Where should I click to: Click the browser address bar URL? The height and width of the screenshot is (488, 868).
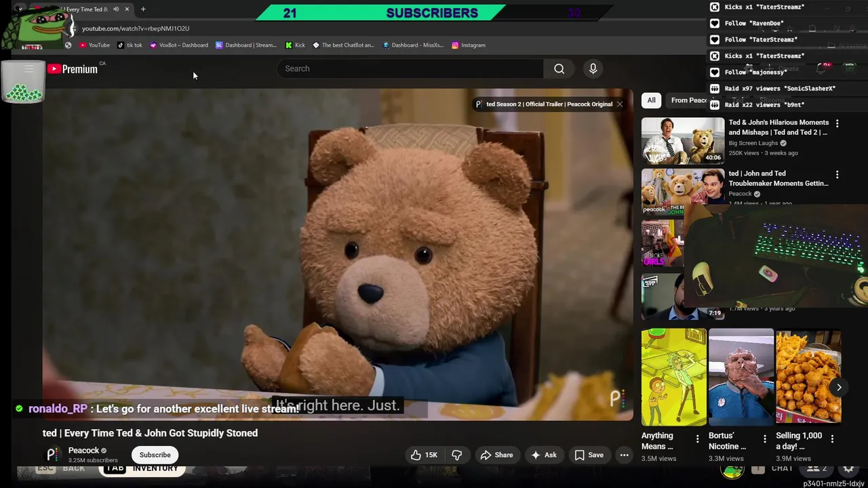click(x=136, y=28)
